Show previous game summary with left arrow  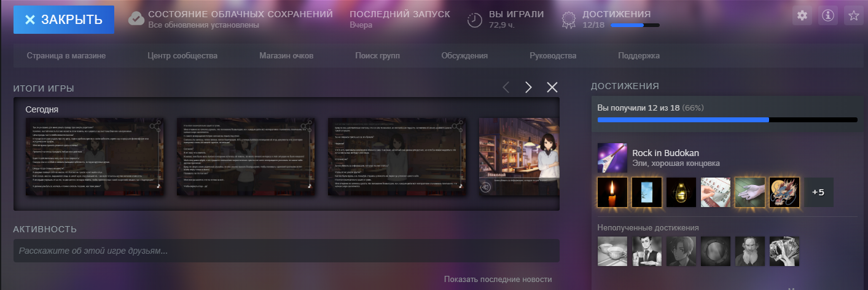506,87
